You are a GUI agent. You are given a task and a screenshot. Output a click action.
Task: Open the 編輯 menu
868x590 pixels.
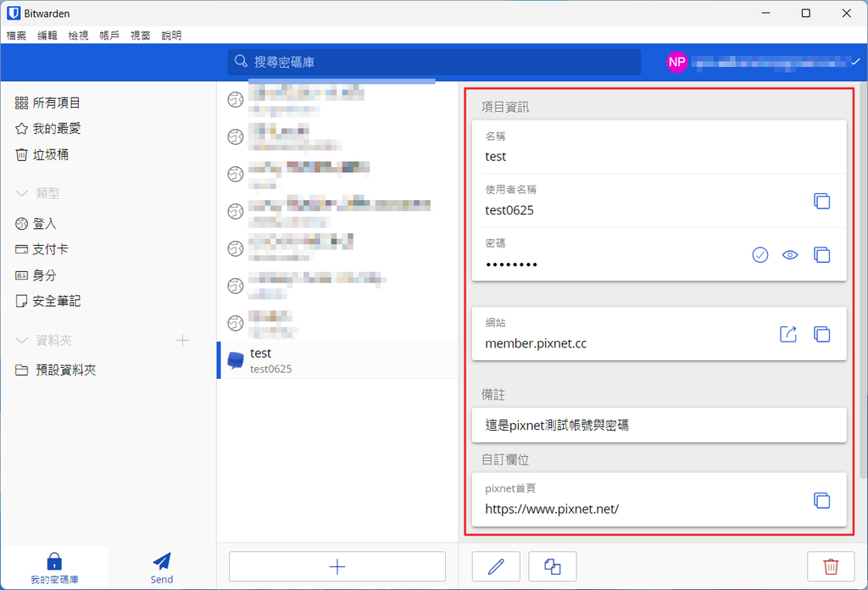(x=47, y=36)
